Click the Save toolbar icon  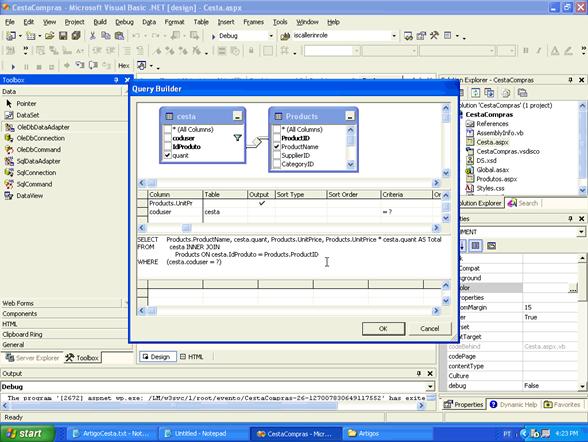coord(63,36)
